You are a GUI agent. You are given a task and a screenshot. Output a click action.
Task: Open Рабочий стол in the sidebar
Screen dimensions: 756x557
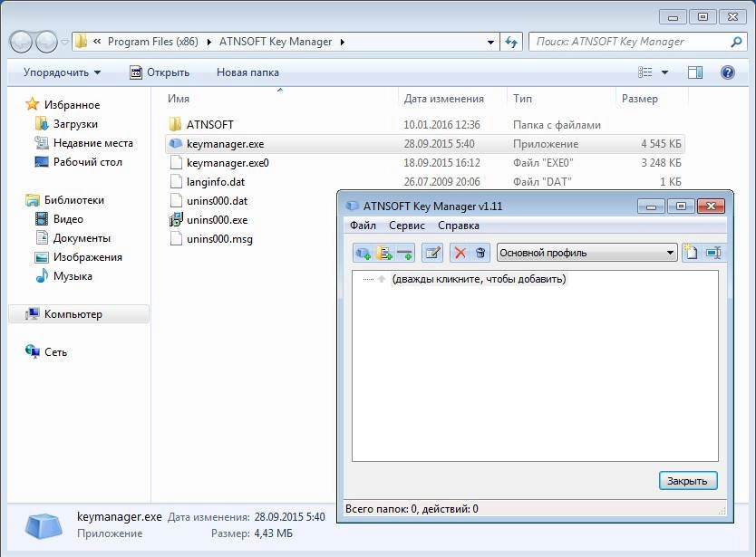click(x=88, y=162)
